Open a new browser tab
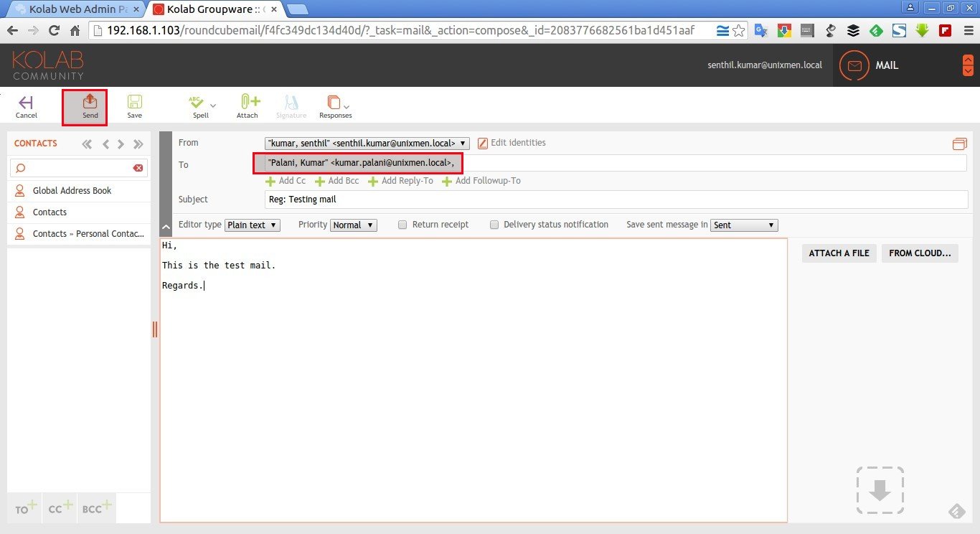 [298, 9]
